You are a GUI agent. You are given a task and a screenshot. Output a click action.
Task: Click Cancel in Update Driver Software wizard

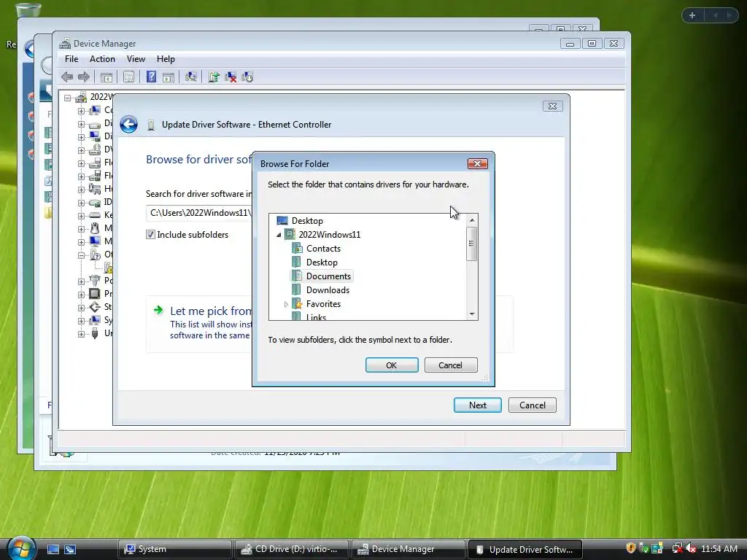click(x=532, y=405)
